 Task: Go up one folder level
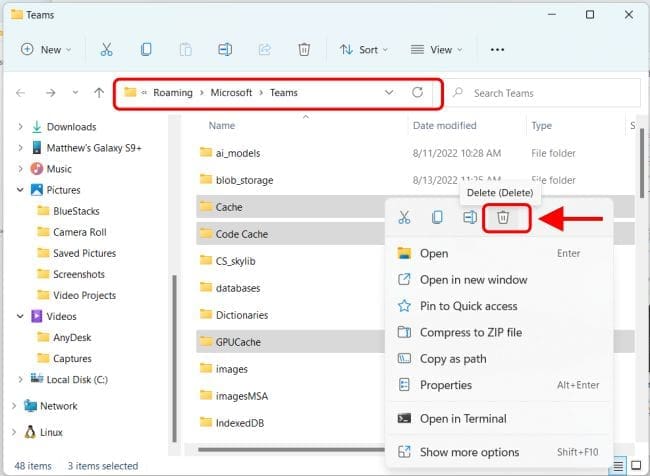point(98,93)
